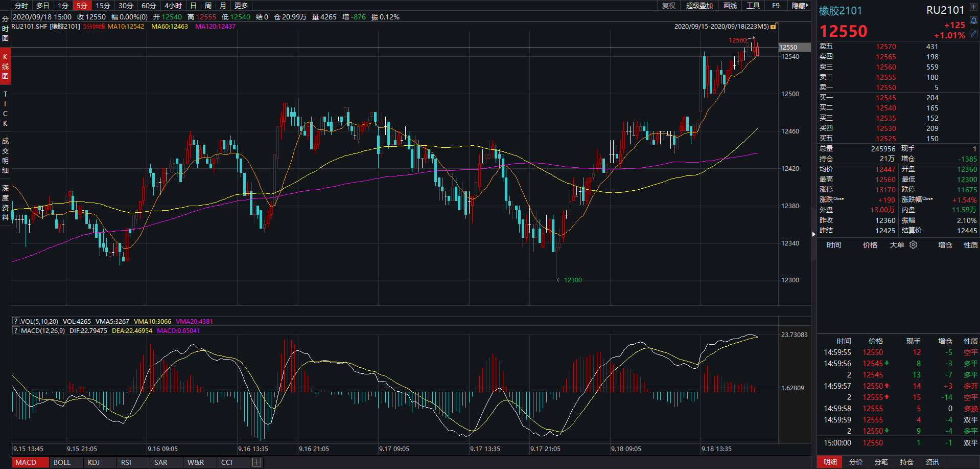Viewport: 980px width, 469px height.
Task: Click the lock icon next to date range
Action: click(774, 26)
